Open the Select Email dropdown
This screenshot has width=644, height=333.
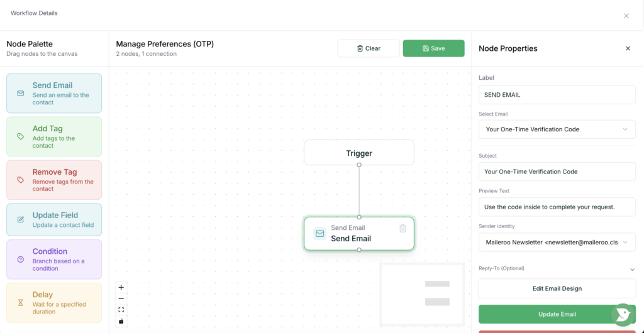pos(557,129)
